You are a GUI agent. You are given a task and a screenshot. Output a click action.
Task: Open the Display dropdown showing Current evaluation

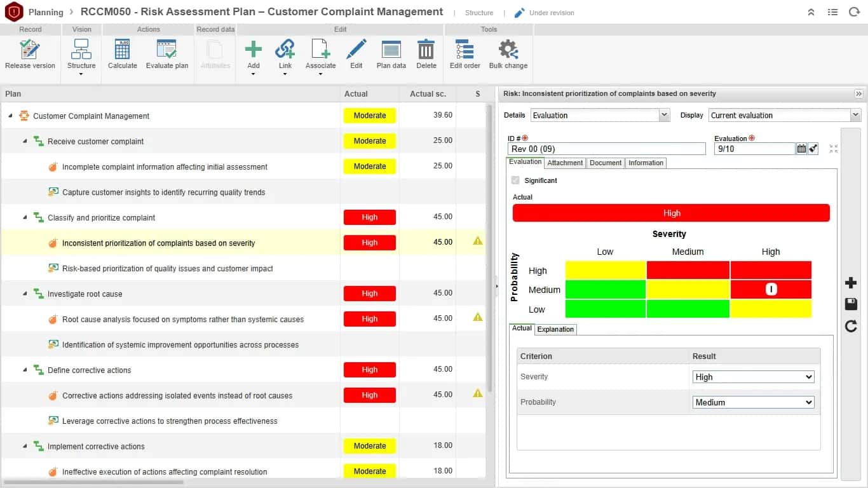pos(784,115)
